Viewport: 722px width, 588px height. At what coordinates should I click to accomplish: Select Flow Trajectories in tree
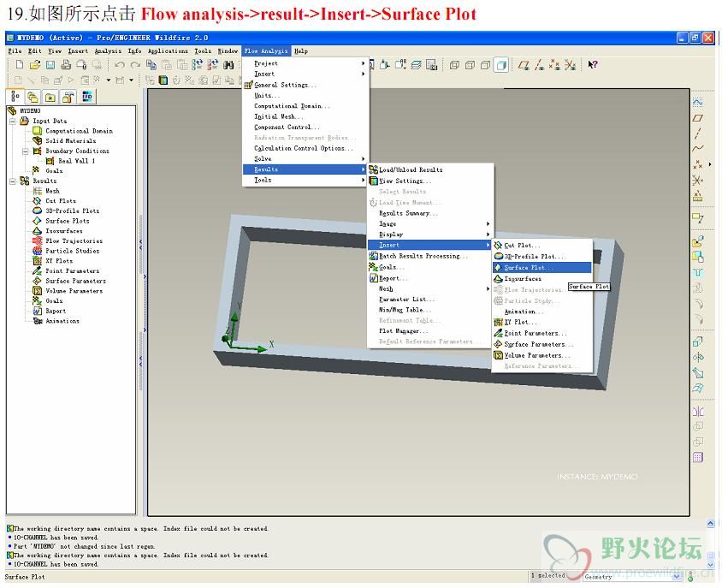(74, 241)
